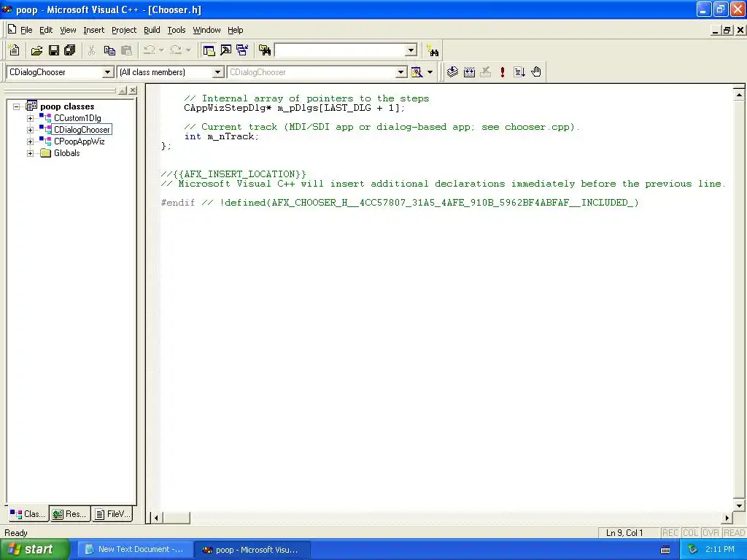Click the Open file folder icon
Image resolution: width=747 pixels, height=560 pixels.
tap(36, 50)
